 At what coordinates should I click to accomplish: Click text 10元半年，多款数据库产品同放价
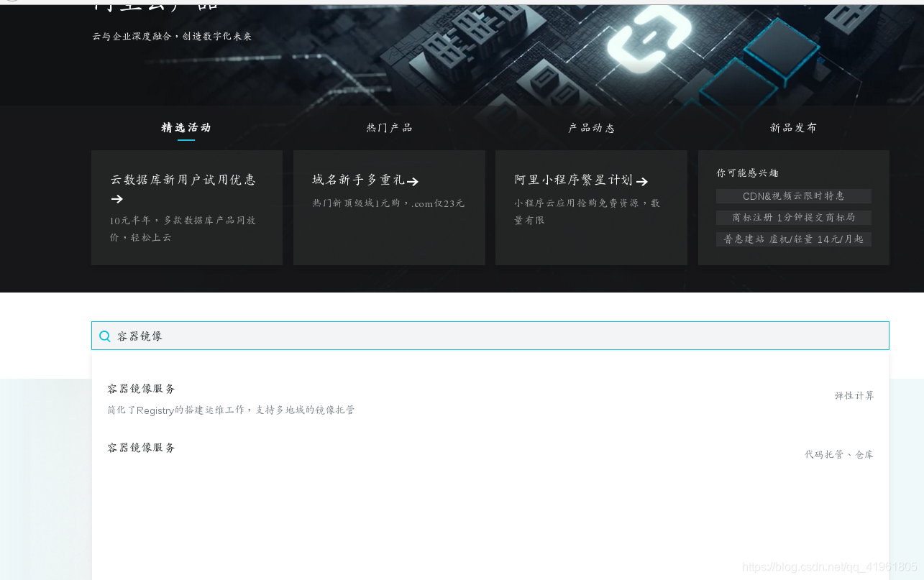pyautogui.click(x=183, y=229)
